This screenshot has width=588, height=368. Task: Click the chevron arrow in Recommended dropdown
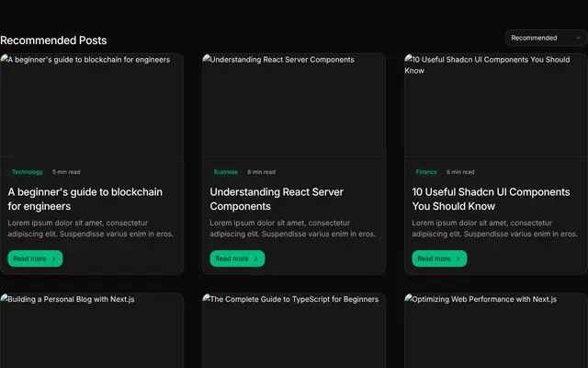tap(578, 38)
